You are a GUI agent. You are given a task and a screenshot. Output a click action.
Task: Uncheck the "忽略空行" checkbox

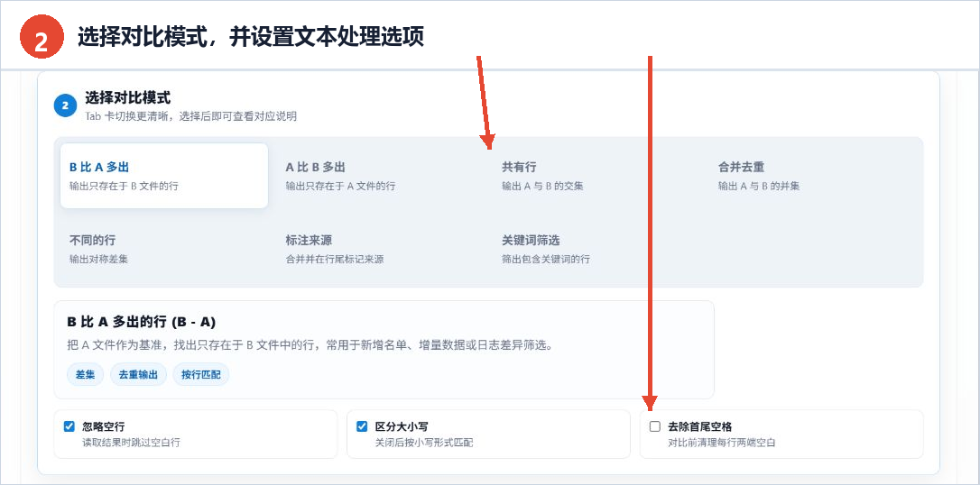[69, 427]
